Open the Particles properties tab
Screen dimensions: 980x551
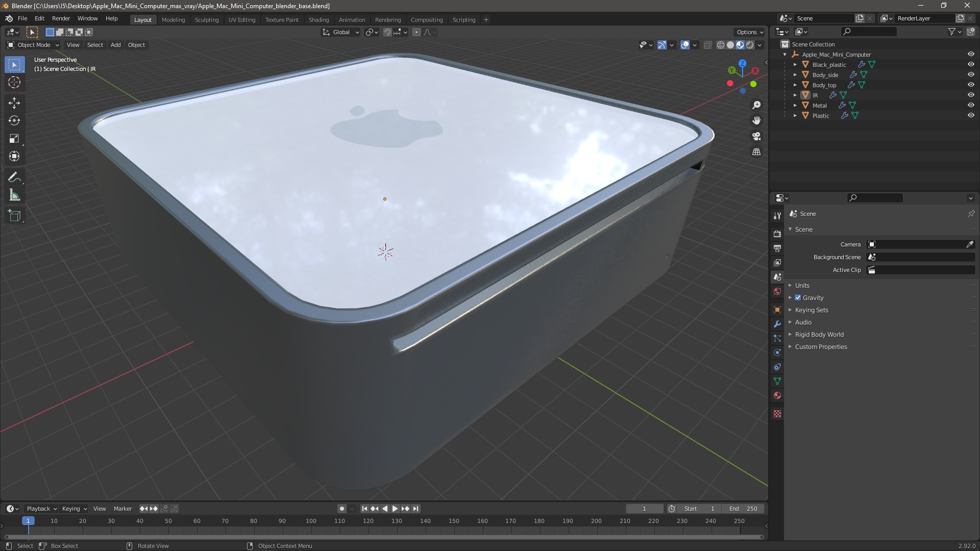777,338
